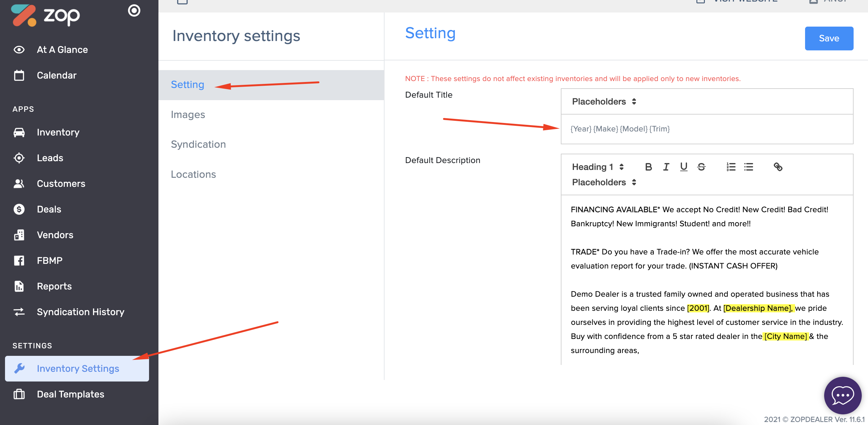Click the Save button

click(x=829, y=38)
